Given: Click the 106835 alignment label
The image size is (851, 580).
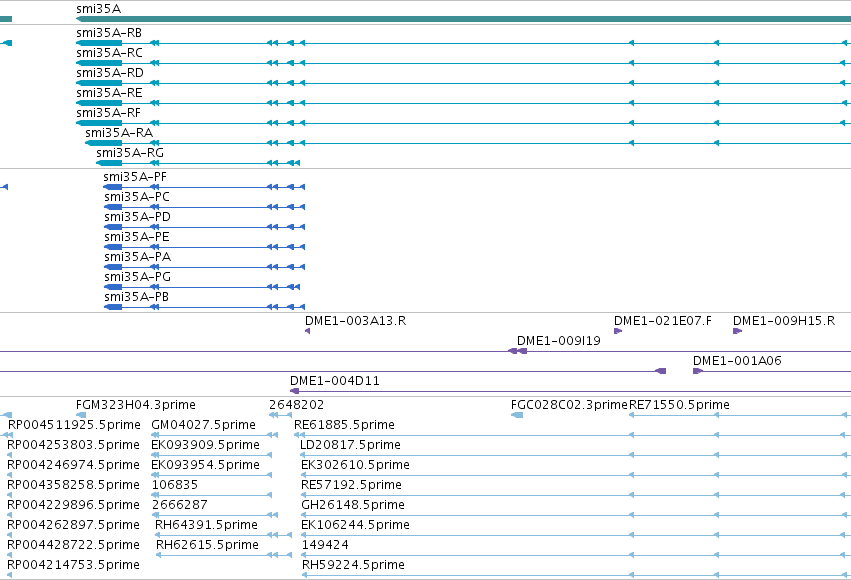Looking at the screenshot, I should [x=175, y=485].
